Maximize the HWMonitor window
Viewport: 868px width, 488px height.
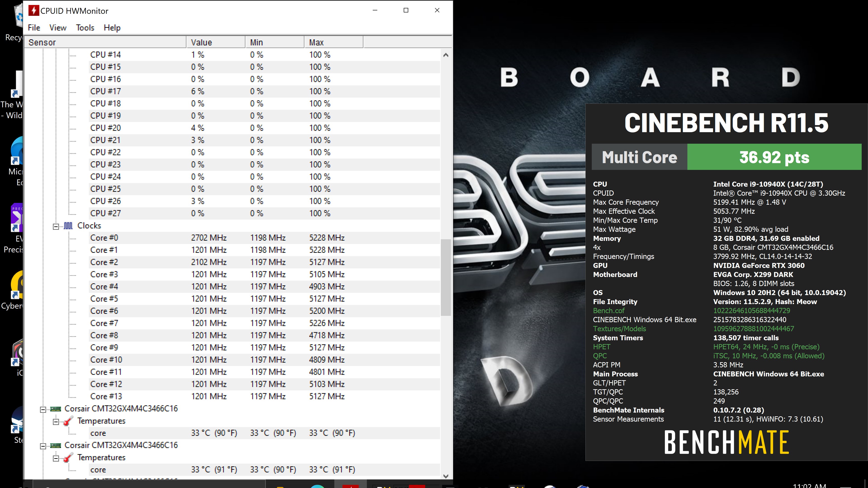(406, 10)
